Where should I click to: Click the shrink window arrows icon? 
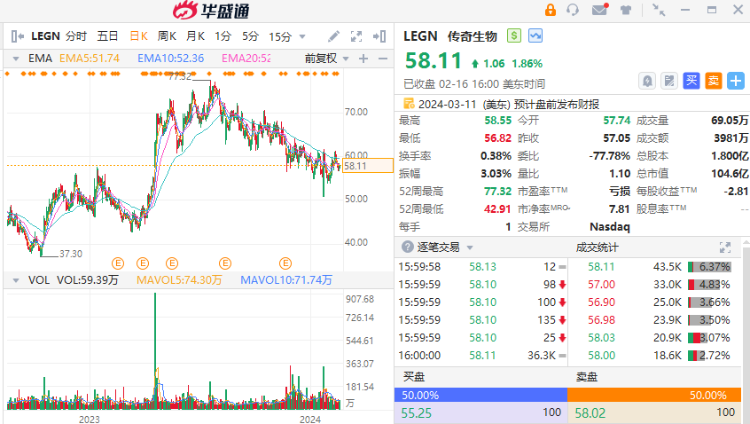(x=659, y=10)
